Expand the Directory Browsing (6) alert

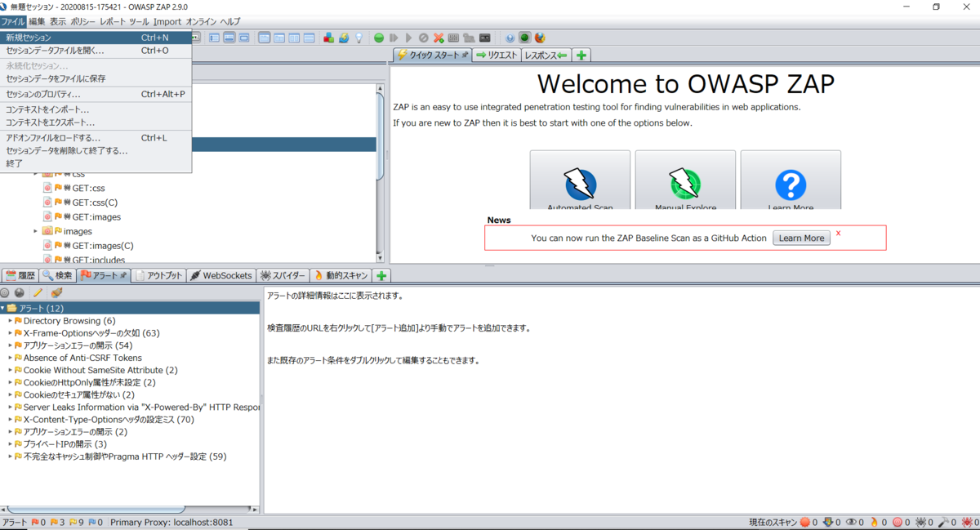coord(10,321)
